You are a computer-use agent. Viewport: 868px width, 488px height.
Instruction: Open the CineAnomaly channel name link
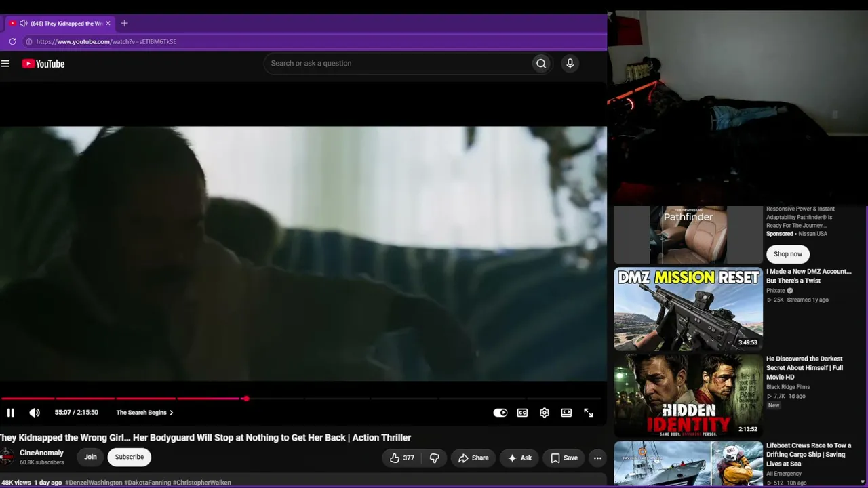pos(42,453)
